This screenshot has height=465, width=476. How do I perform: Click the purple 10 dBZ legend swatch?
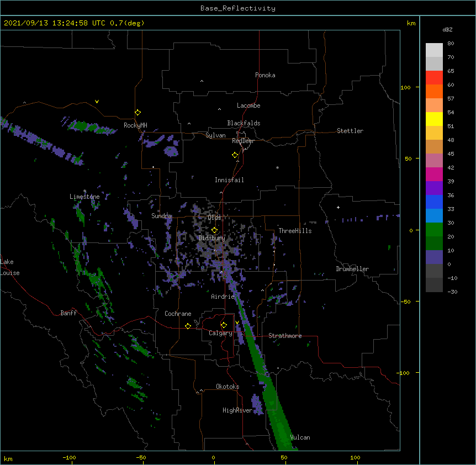(x=434, y=257)
